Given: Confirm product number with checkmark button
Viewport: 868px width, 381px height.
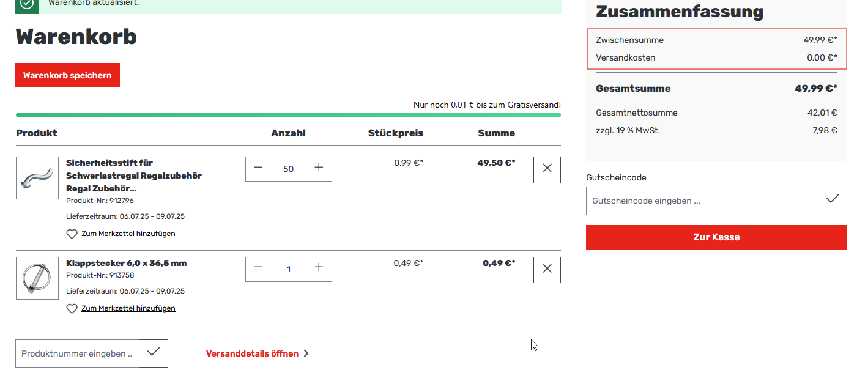Looking at the screenshot, I should click(154, 353).
